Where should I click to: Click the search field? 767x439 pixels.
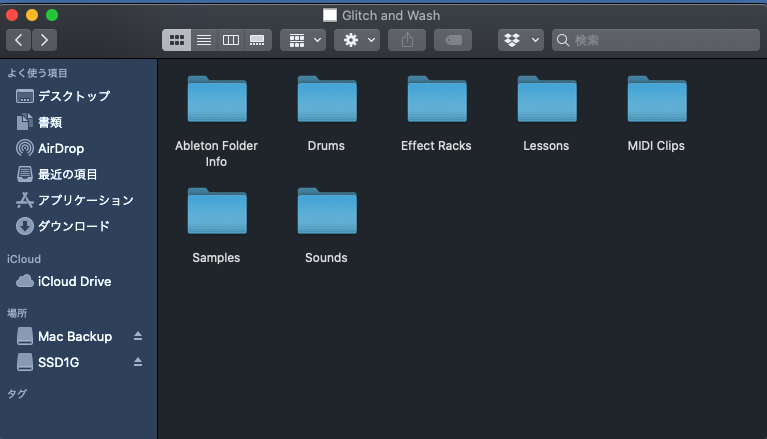[655, 40]
